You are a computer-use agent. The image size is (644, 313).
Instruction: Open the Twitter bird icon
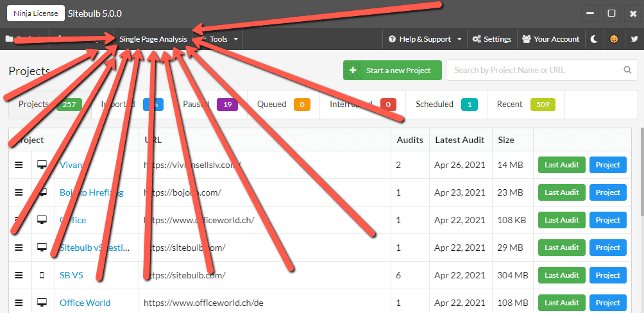tap(634, 39)
